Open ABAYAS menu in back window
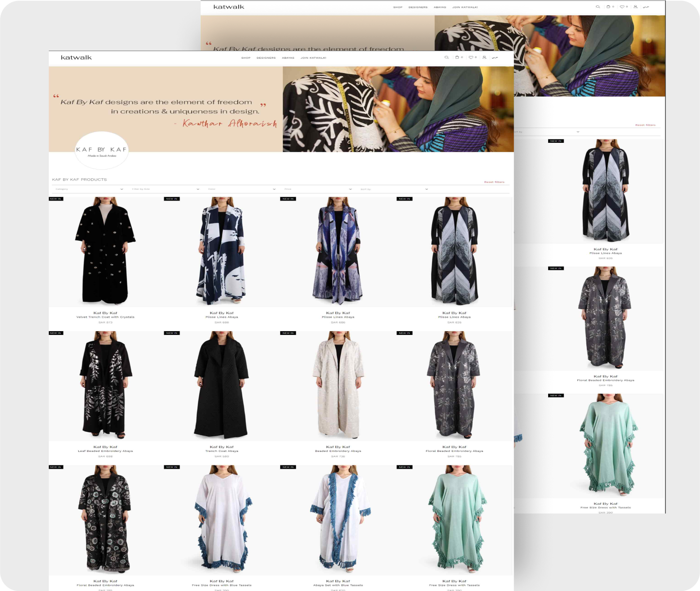Image resolution: width=700 pixels, height=591 pixels. click(x=440, y=7)
